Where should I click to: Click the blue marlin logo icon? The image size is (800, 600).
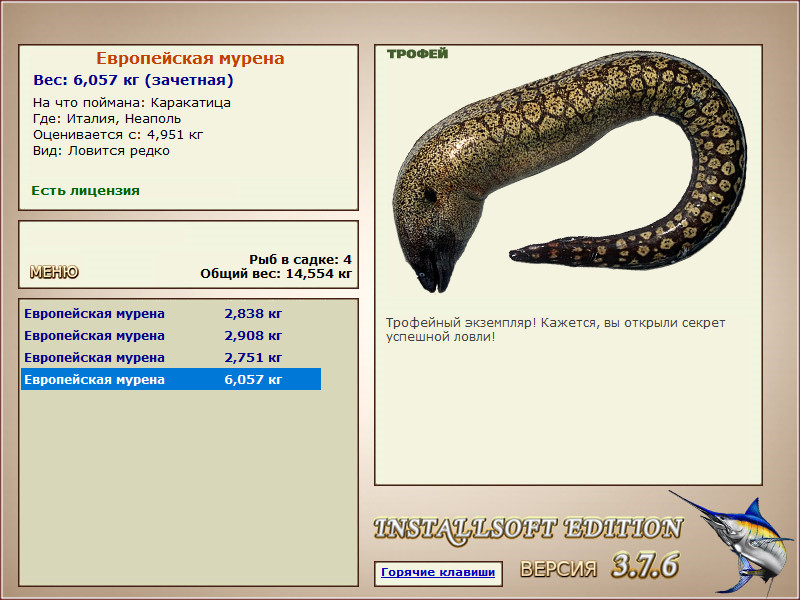[x=733, y=544]
